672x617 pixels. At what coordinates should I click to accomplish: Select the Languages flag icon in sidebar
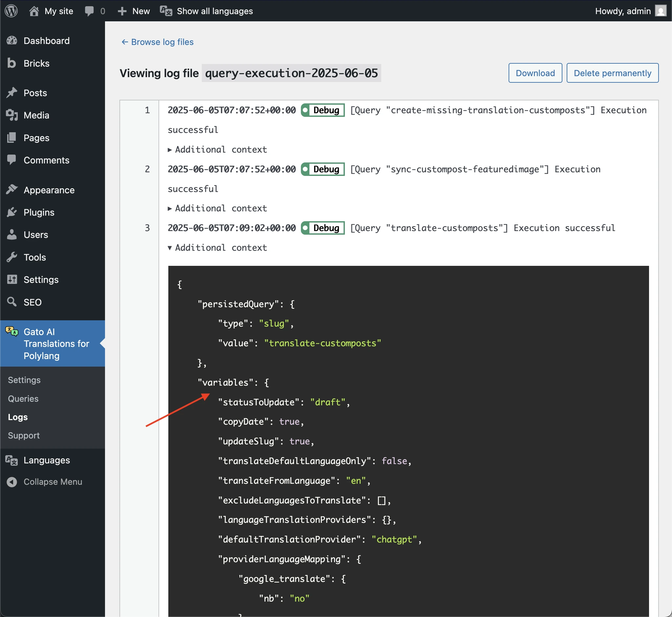coord(11,460)
